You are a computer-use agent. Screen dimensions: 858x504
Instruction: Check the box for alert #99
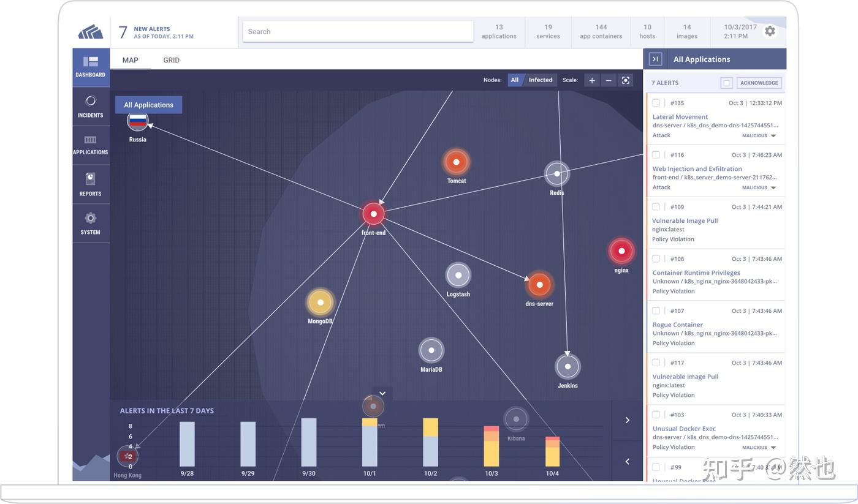click(656, 467)
